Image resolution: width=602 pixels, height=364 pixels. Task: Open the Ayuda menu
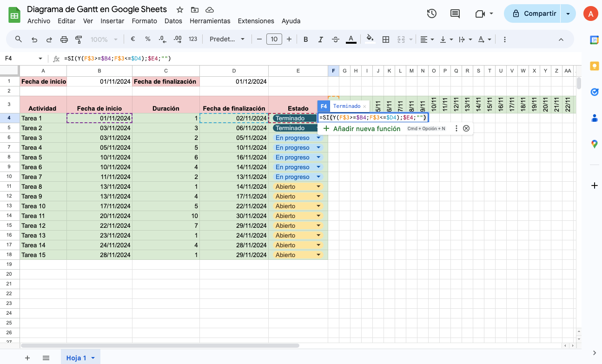[x=291, y=21]
